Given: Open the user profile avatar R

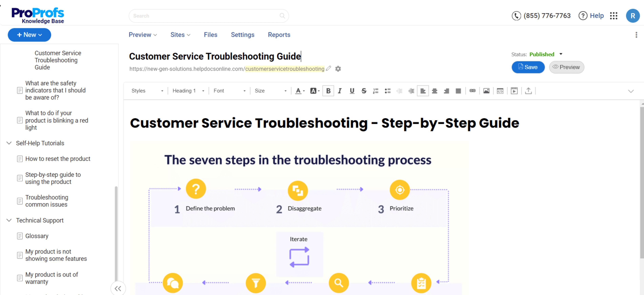Looking at the screenshot, I should click(x=633, y=16).
